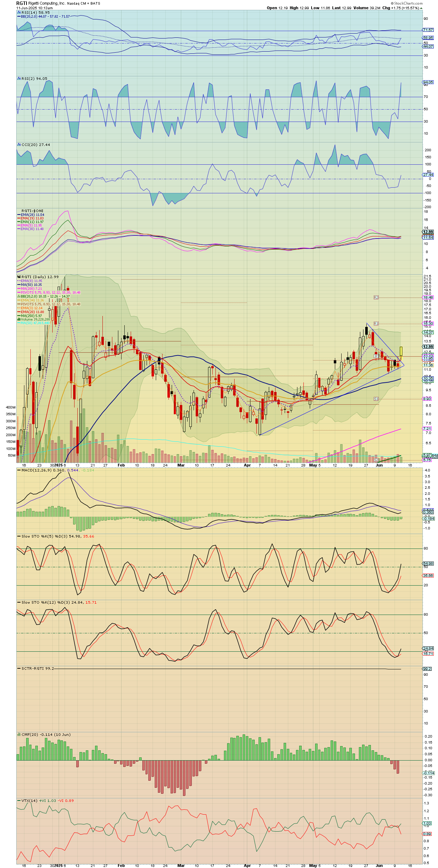Click the MA(200) 7.21 legend entry
This screenshot has width=438, height=868.
coord(30,289)
